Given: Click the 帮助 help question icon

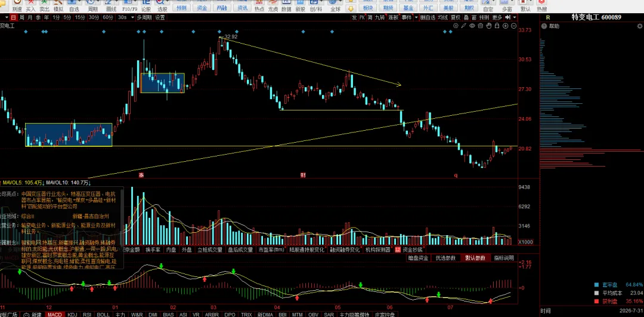Looking at the screenshot, I should pos(544,26).
